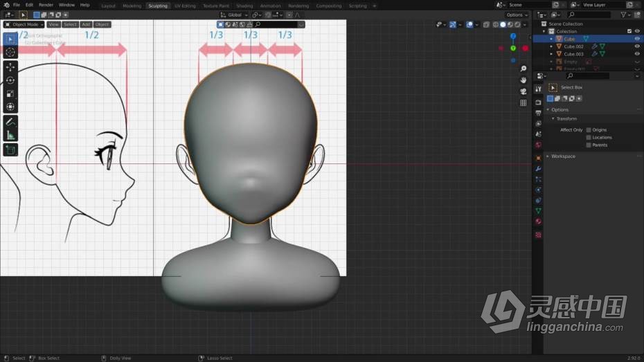Screen dimensions: 644x362
Task: Toggle the camera view icon
Action: coord(524,91)
